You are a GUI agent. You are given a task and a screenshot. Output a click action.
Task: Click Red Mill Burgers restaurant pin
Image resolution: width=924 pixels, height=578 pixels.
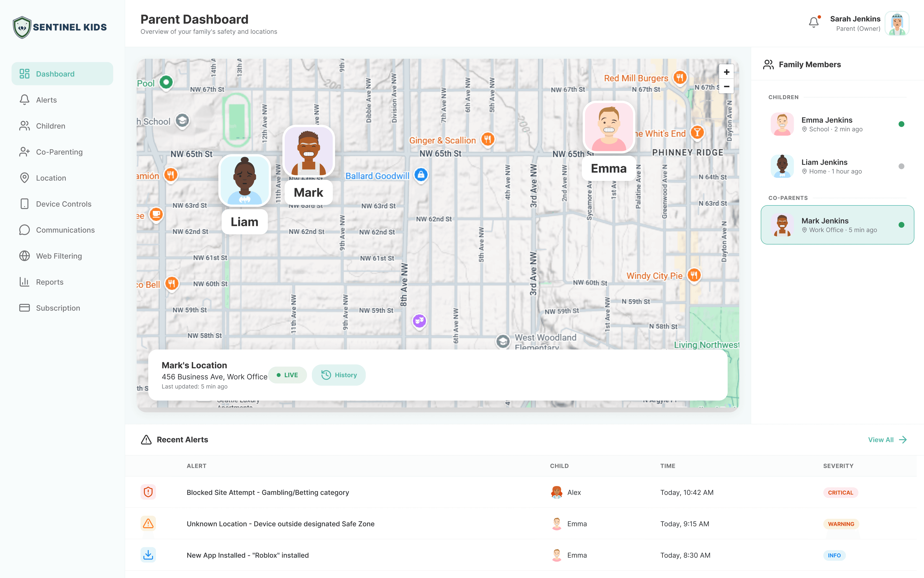pyautogui.click(x=680, y=78)
